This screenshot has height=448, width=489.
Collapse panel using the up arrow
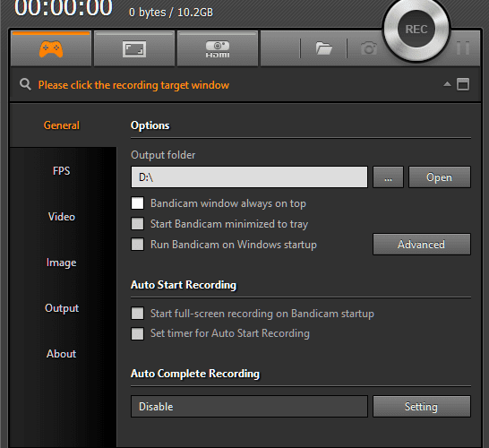pyautogui.click(x=447, y=84)
